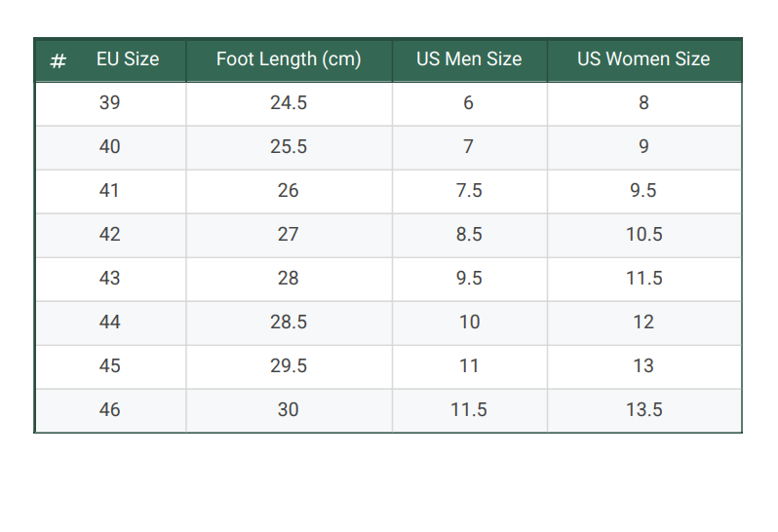Click the US Women Size header
The width and height of the screenshot is (778, 532).
644,59
